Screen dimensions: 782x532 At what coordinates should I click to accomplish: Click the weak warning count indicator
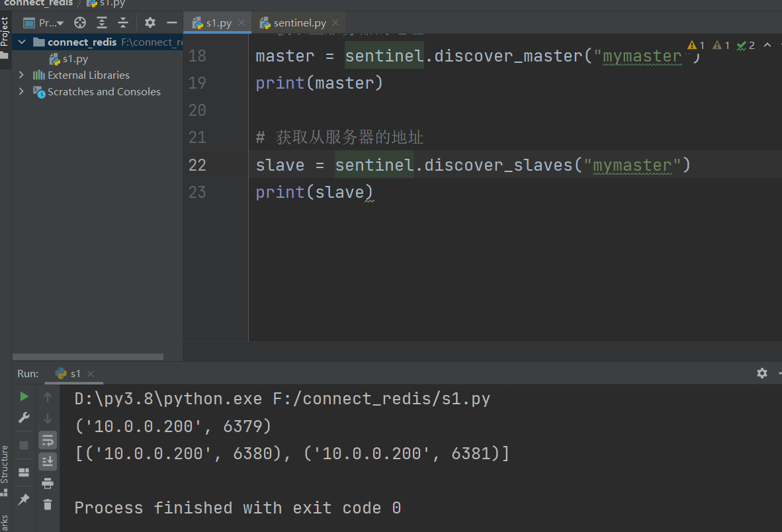[x=721, y=46]
